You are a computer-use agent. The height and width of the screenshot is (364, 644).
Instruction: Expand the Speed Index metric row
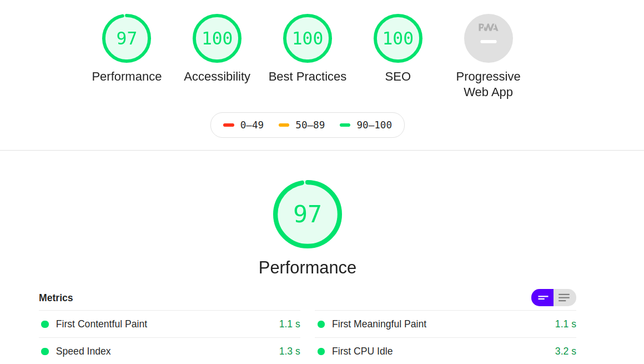(83, 351)
